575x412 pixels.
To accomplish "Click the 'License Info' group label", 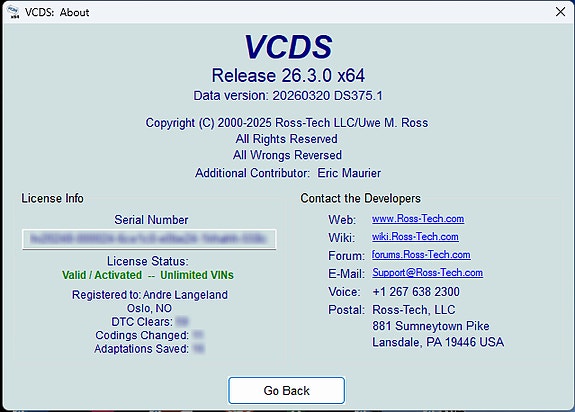I will tap(52, 198).
